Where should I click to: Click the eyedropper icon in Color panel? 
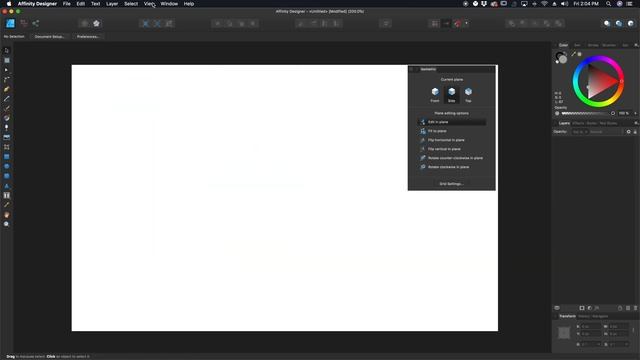click(x=573, y=53)
